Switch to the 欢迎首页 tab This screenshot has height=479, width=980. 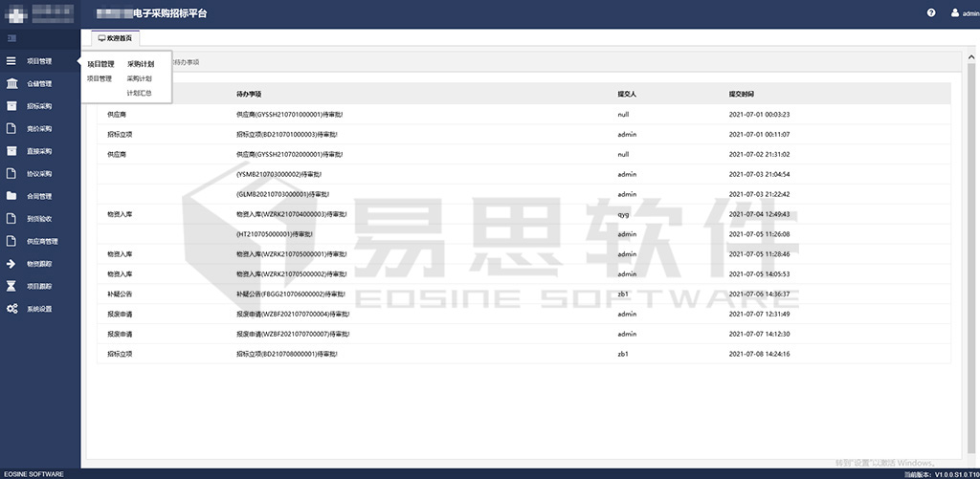point(116,38)
